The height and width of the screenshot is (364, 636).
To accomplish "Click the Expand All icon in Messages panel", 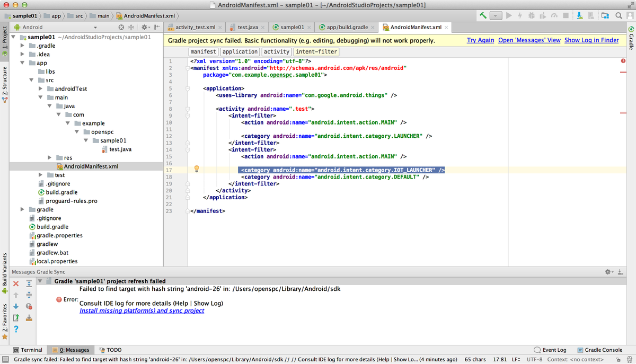I will coord(29,283).
